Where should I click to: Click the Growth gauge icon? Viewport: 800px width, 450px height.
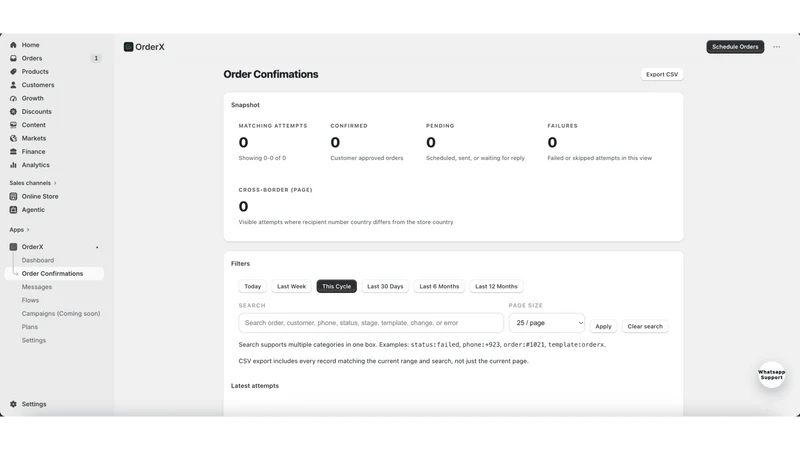pyautogui.click(x=13, y=98)
